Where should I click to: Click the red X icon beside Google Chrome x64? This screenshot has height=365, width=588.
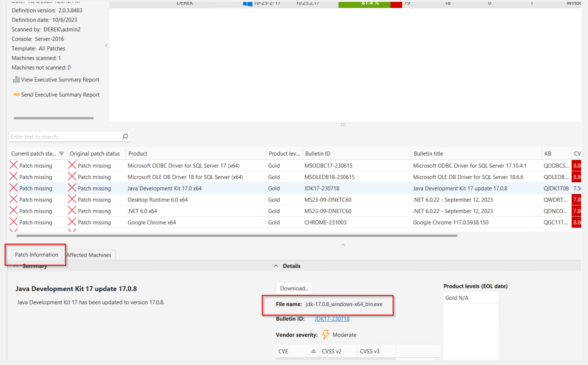click(x=12, y=222)
